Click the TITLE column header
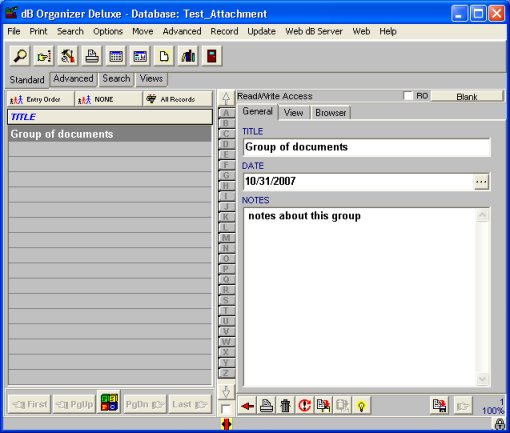 point(110,117)
